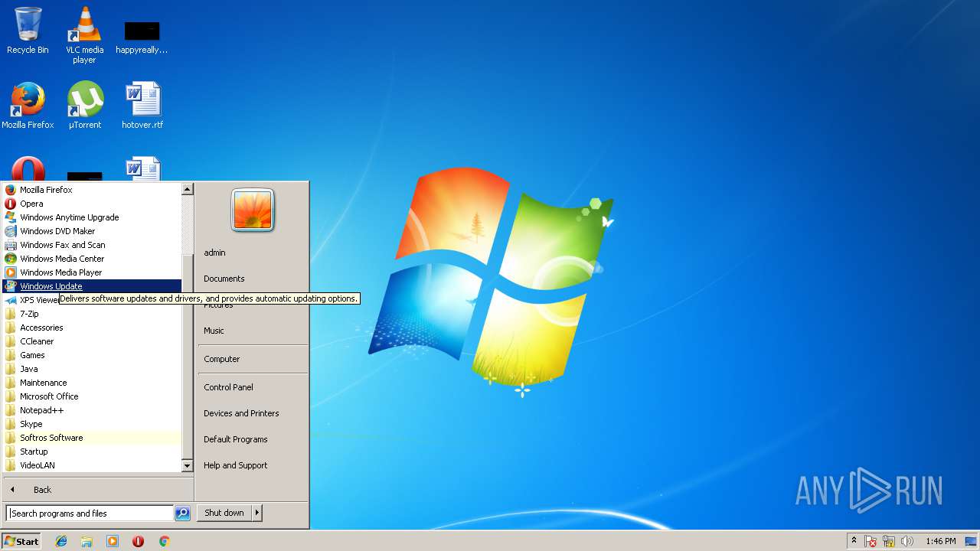Expand the Startup folder
Image resolution: width=980 pixels, height=551 pixels.
[92, 452]
